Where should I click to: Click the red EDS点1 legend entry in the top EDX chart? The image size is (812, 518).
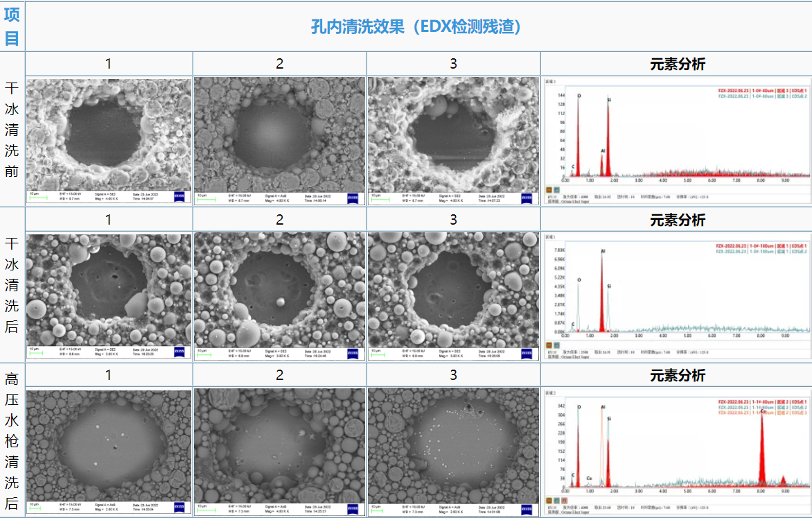(x=762, y=90)
